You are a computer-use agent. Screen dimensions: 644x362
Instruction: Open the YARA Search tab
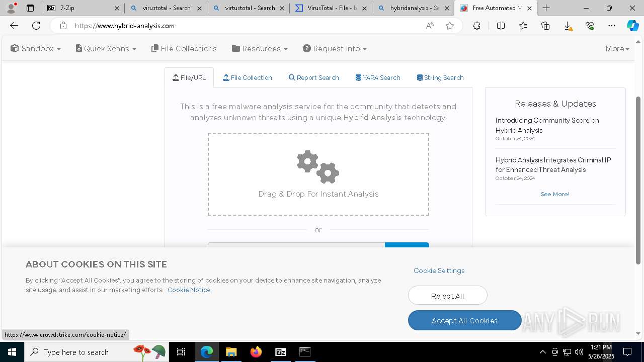pyautogui.click(x=378, y=77)
